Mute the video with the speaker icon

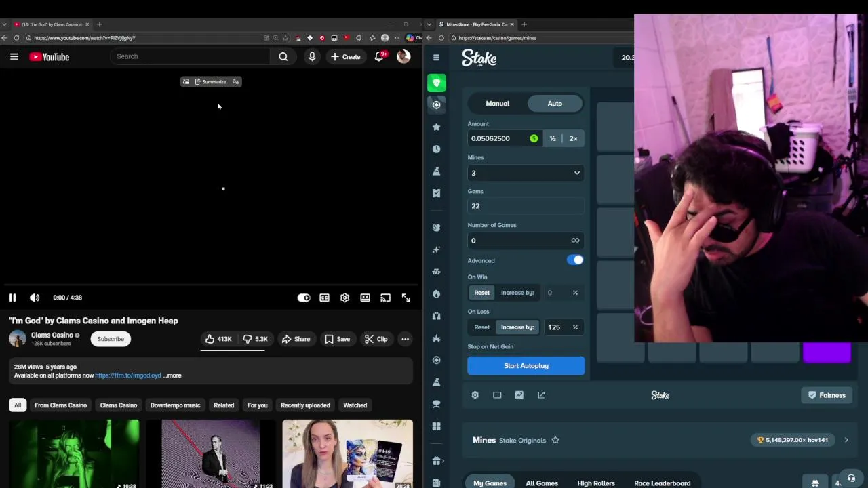[x=35, y=298]
